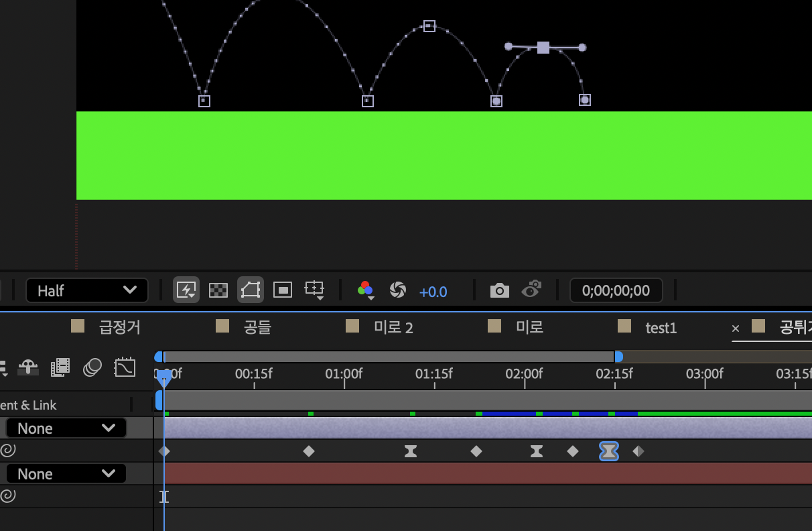Viewport: 812px width, 531px height.
Task: Switch to the 급정거 composition tab
Action: pyautogui.click(x=120, y=327)
